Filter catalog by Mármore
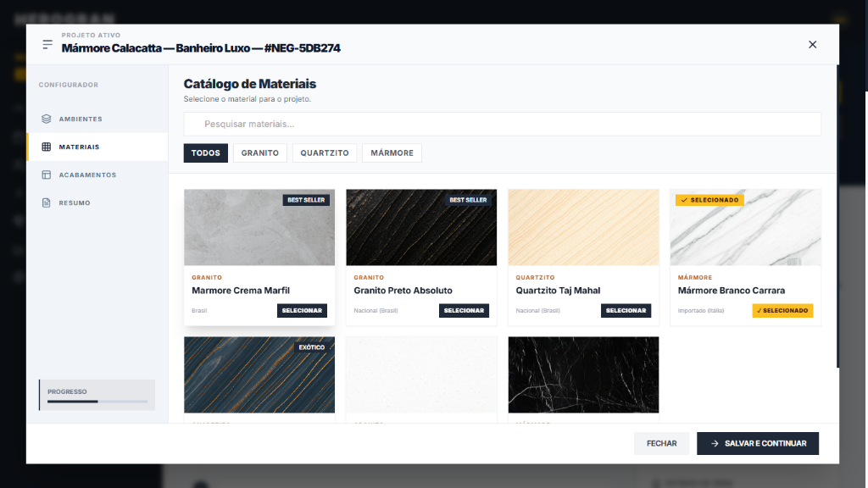868x488 pixels. [x=392, y=152]
